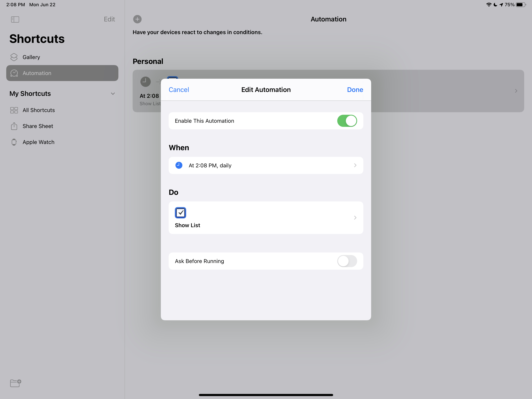Click the All Shortcuts grid icon
This screenshot has width=532, height=399.
tap(14, 110)
